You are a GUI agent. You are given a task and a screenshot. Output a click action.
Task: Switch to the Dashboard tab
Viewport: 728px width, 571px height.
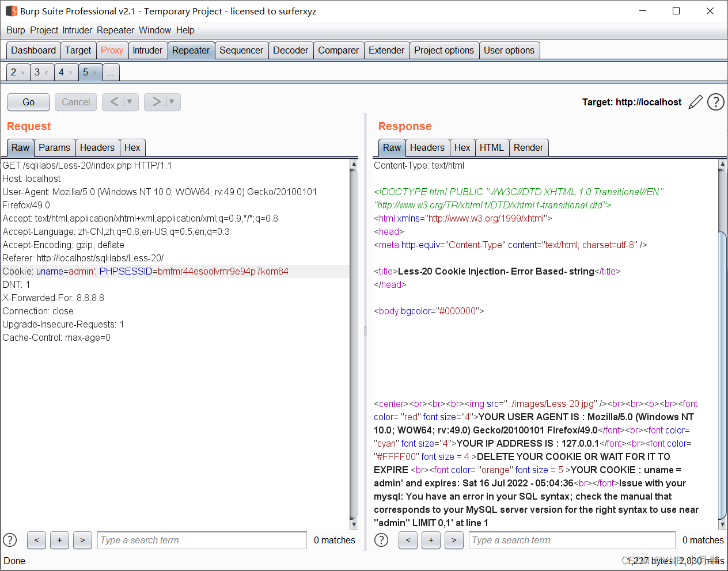point(33,50)
